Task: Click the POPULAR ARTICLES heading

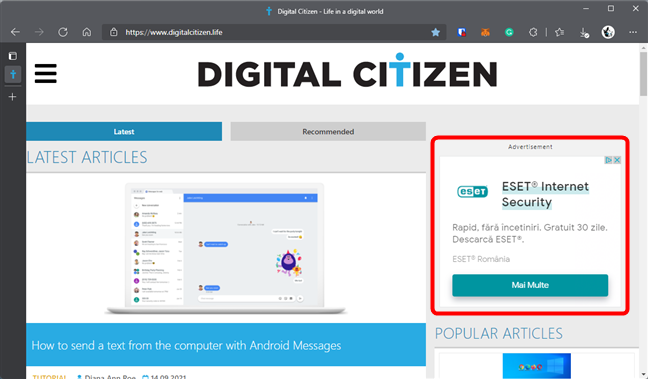Action: tap(499, 334)
